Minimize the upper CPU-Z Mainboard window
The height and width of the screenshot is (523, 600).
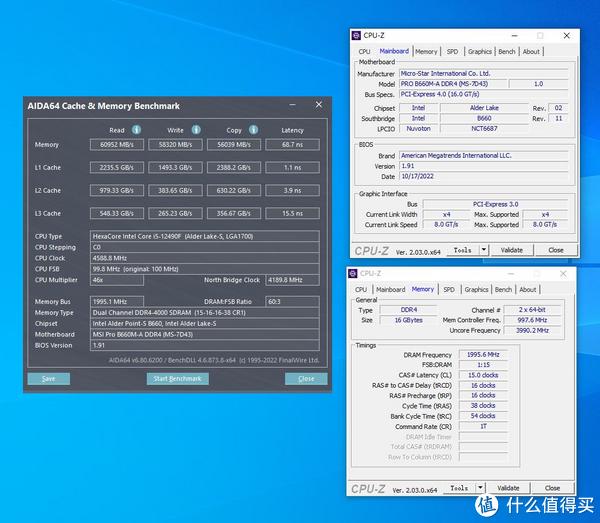(515, 36)
